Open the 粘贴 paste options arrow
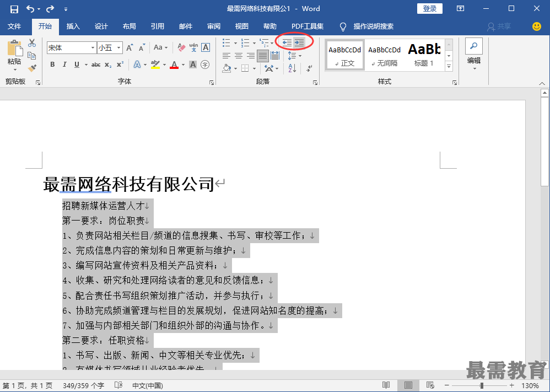550x392 pixels. 15,69
